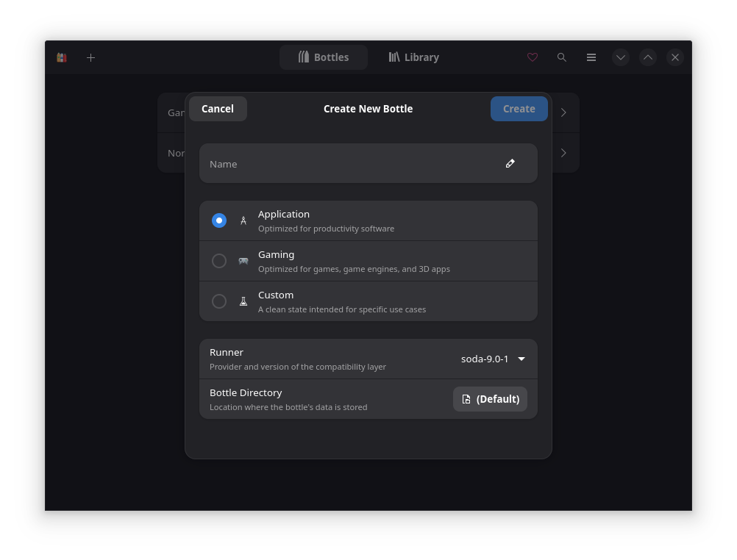Expand the second list row chevron behind dialog
The width and height of the screenshot is (737, 560).
click(563, 153)
